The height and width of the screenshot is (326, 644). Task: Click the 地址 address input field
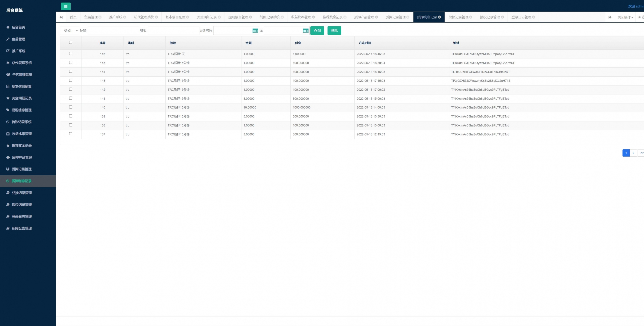tap(173, 30)
